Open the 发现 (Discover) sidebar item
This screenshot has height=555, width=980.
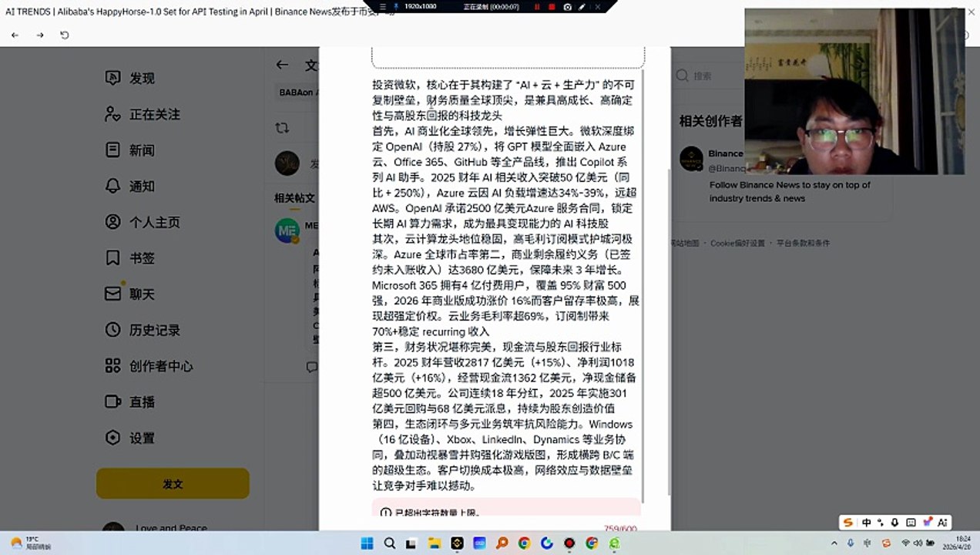coord(130,78)
